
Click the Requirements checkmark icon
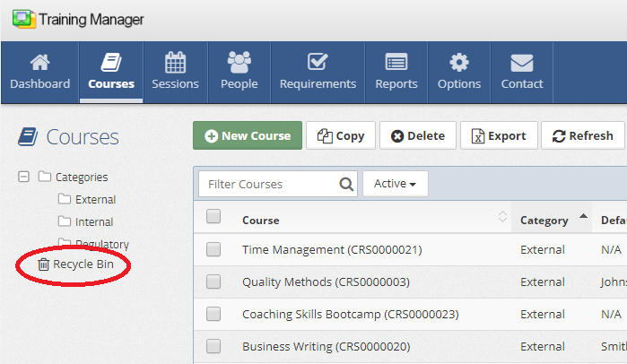coord(318,64)
